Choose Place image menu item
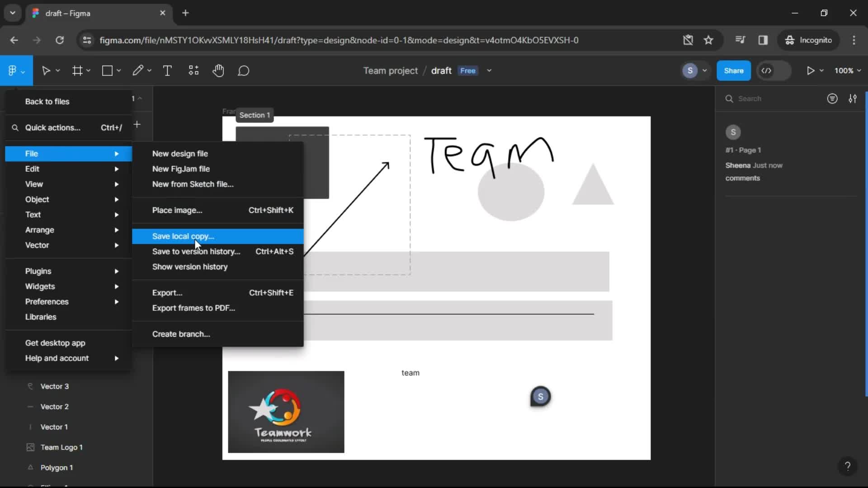 217,210
